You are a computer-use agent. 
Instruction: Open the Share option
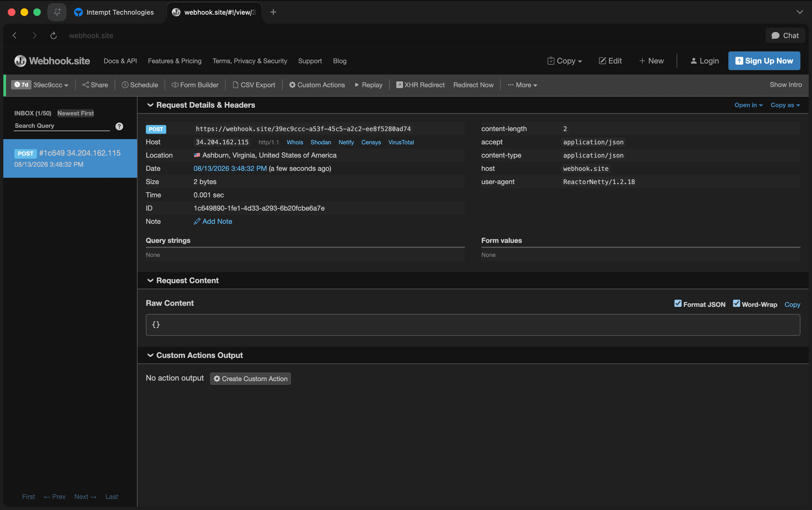95,85
